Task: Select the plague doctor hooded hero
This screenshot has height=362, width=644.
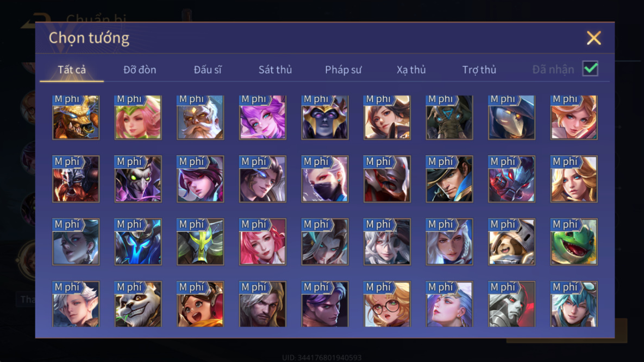Action: pos(511,117)
